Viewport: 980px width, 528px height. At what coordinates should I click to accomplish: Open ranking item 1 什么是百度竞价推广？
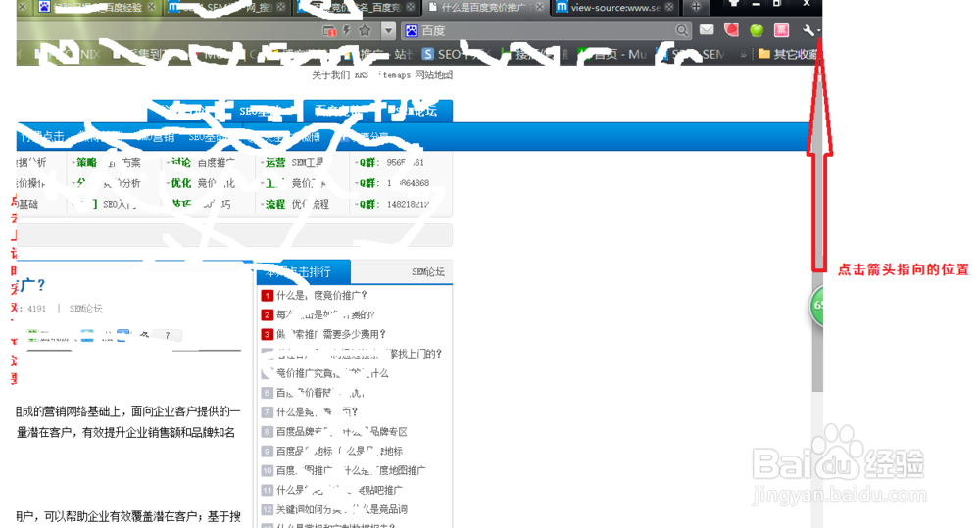tap(321, 295)
